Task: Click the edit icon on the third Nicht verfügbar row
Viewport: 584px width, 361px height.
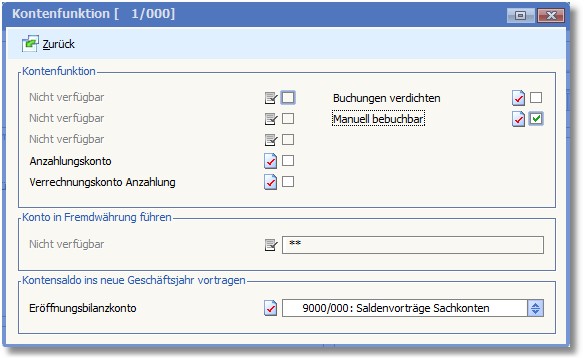Action: 271,140
